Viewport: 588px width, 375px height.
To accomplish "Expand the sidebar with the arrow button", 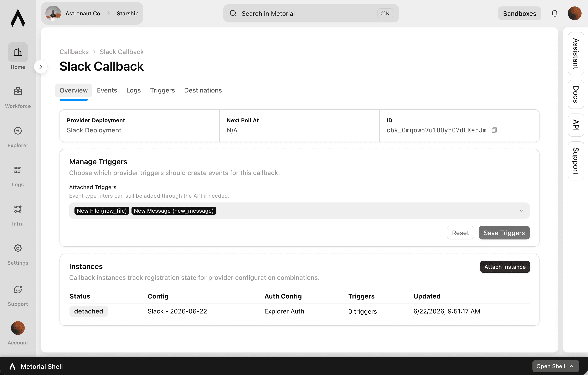I will (x=41, y=67).
